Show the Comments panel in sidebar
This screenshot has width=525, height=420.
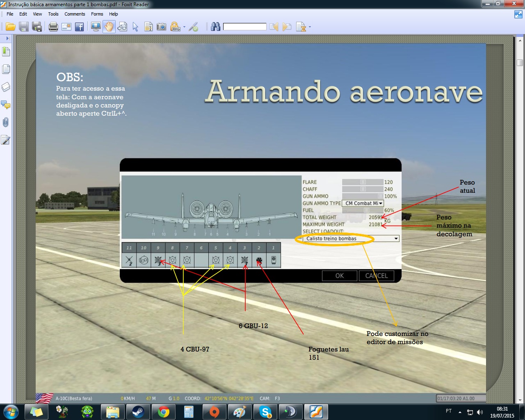pyautogui.click(x=6, y=105)
